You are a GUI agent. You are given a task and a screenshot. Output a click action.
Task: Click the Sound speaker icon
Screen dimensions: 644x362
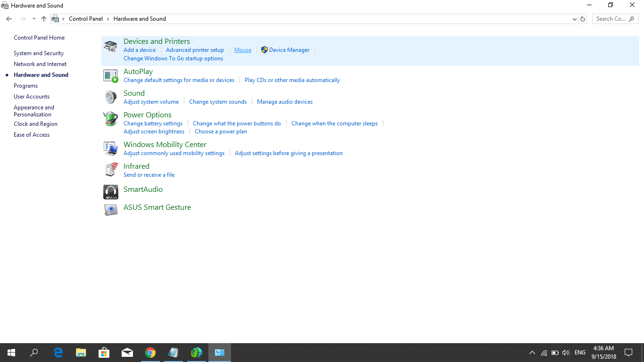110,97
